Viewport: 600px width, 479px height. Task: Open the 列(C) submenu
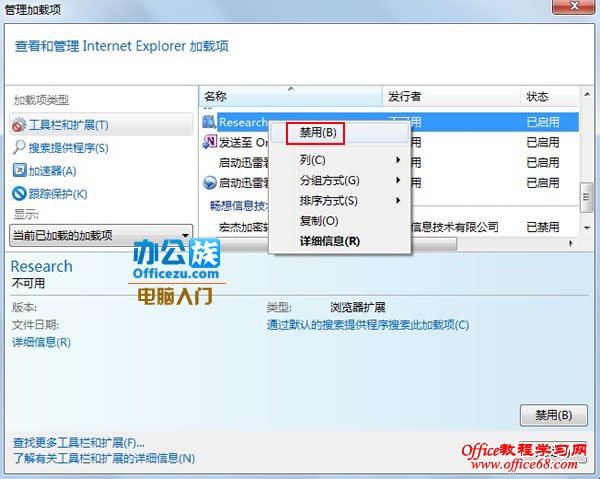[x=339, y=160]
